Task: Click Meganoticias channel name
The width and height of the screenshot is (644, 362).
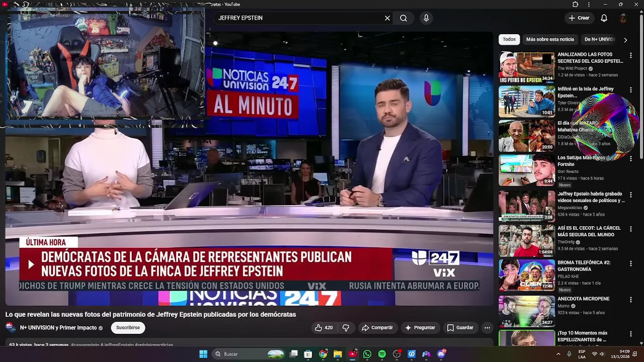Action: (570, 208)
